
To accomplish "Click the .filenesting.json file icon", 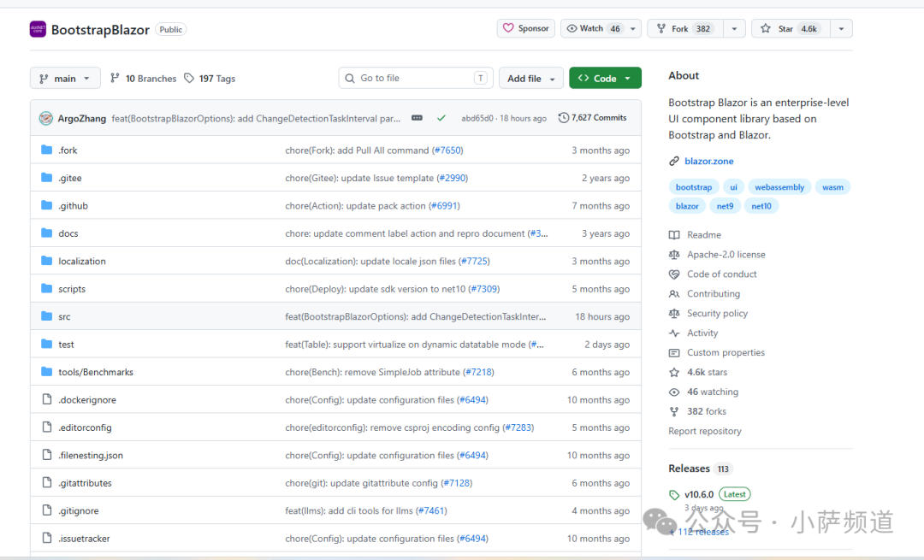I will point(46,455).
